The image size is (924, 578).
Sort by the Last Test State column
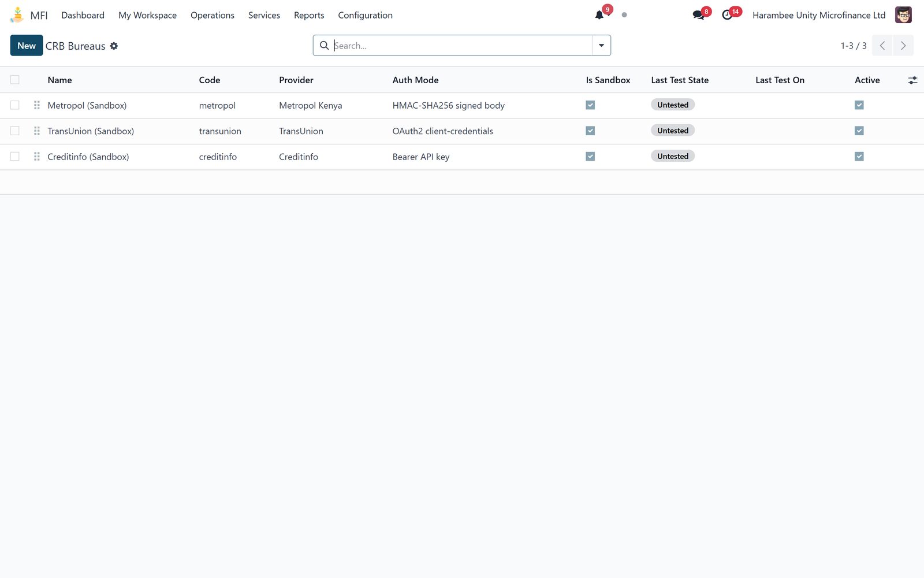click(680, 80)
